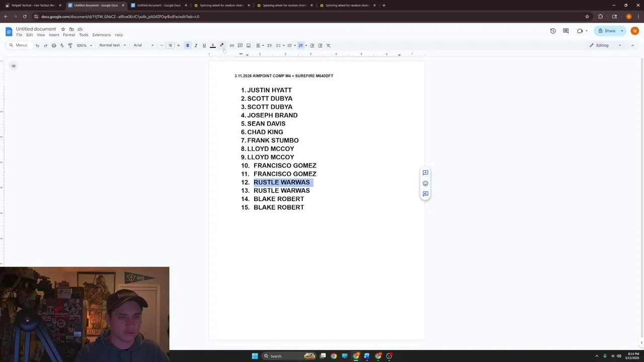Switch to the Teriyaki Tactical browser tab
Image resolution: width=644 pixels, height=362 pixels.
click(33, 5)
